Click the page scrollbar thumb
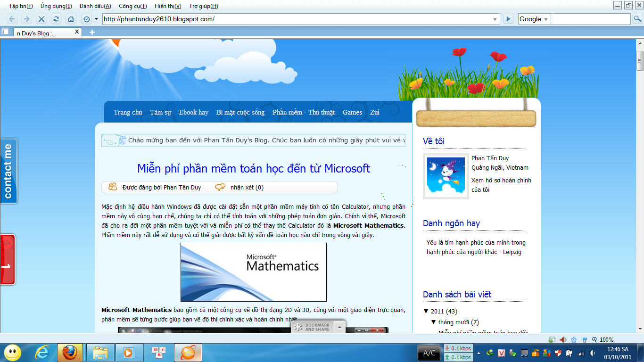 pyautogui.click(x=640, y=60)
